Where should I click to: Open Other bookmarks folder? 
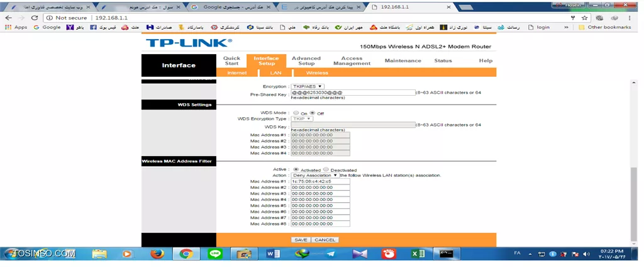[x=604, y=27]
